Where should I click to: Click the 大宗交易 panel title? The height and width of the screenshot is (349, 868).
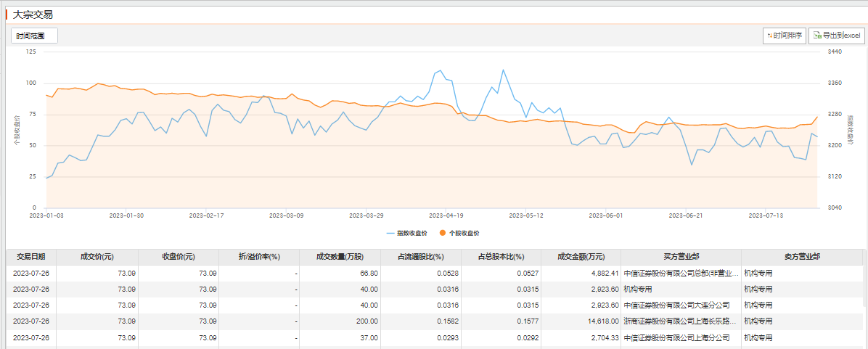coord(33,15)
